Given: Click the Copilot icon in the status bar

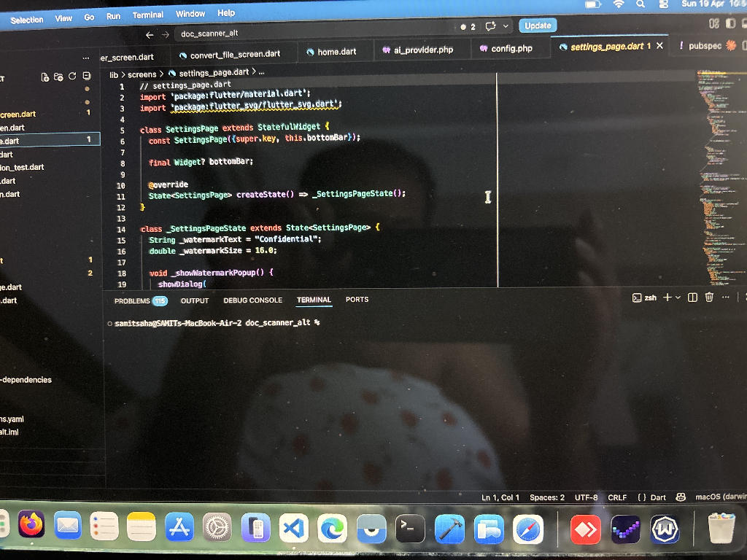Looking at the screenshot, I should (x=681, y=497).
